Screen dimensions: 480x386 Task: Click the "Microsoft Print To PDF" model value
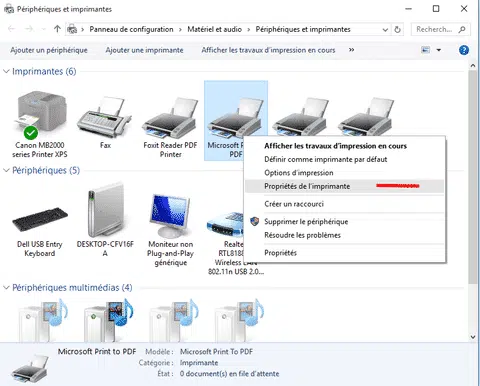pos(216,351)
